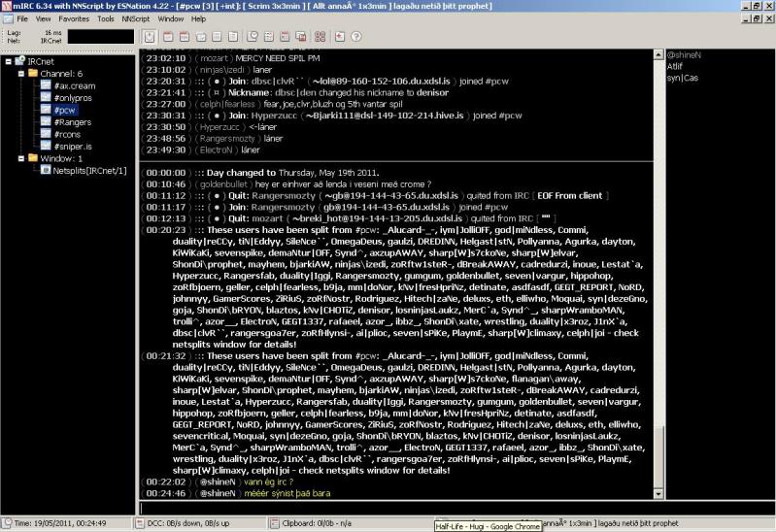
Task: Click the clock icon in the toolbar
Action: point(253,37)
